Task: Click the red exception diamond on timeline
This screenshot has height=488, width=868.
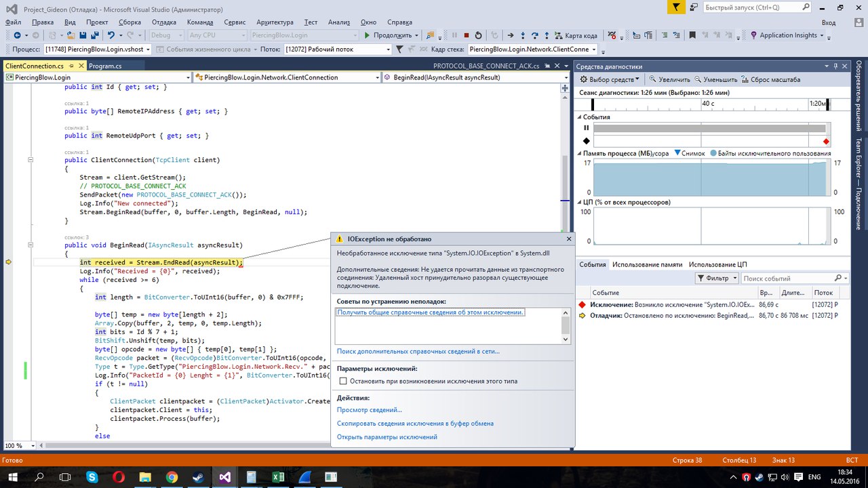Action: click(826, 141)
